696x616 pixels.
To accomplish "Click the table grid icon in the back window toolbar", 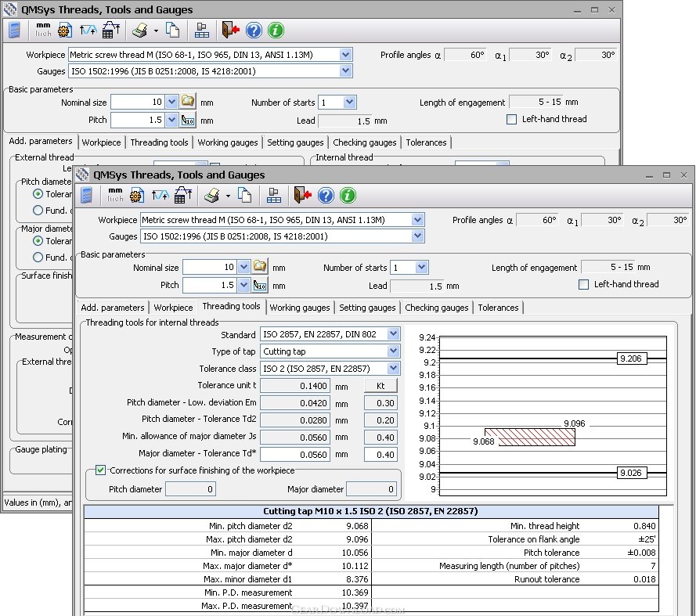I will 202,31.
